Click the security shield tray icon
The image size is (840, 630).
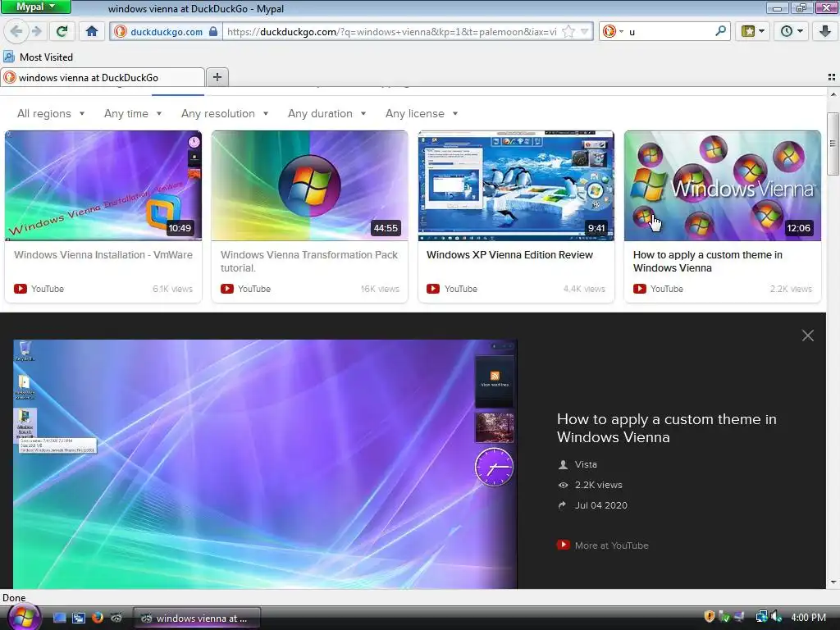pos(709,617)
